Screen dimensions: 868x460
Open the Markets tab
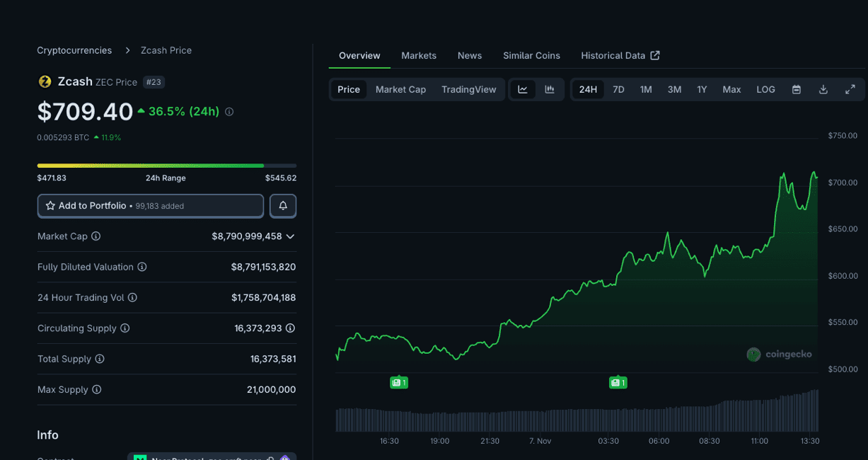pos(419,55)
